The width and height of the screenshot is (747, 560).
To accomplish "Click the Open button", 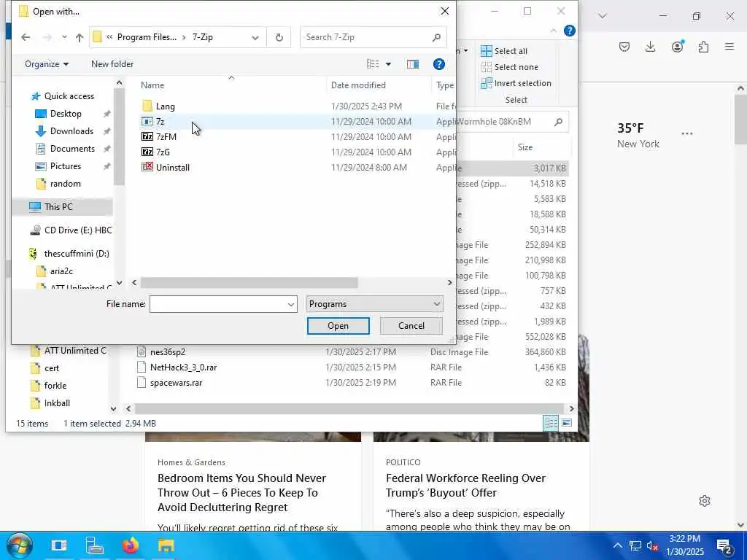I will point(338,326).
